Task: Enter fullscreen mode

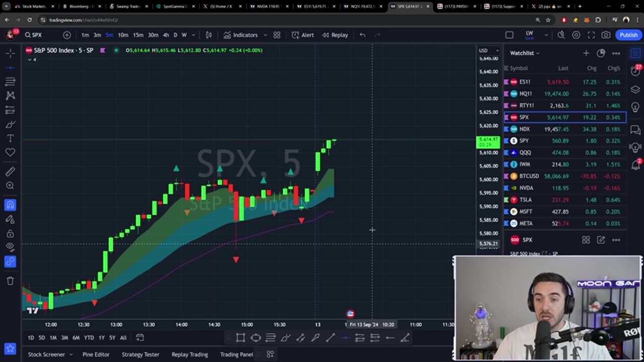Action: pos(591,35)
